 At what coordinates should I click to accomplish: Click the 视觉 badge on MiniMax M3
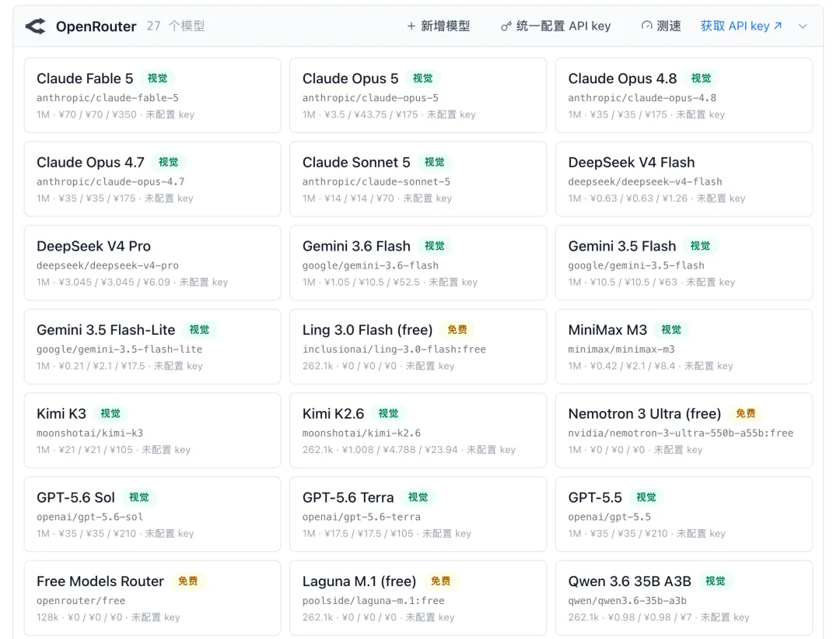pyautogui.click(x=671, y=330)
